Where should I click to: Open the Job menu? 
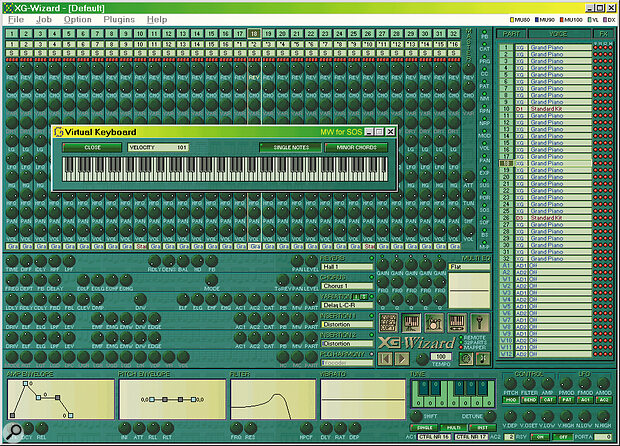tap(44, 19)
